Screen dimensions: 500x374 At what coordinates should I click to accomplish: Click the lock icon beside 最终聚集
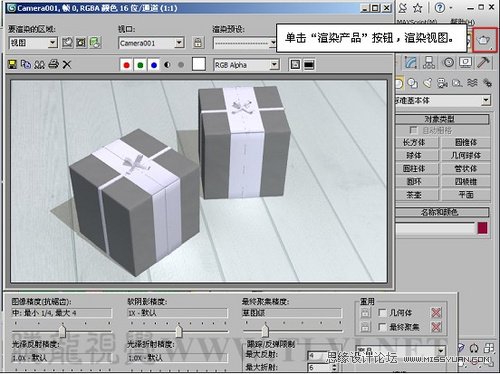click(365, 327)
